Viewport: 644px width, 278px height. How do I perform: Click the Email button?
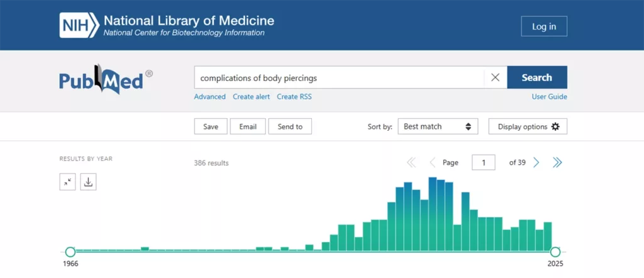pos(248,126)
